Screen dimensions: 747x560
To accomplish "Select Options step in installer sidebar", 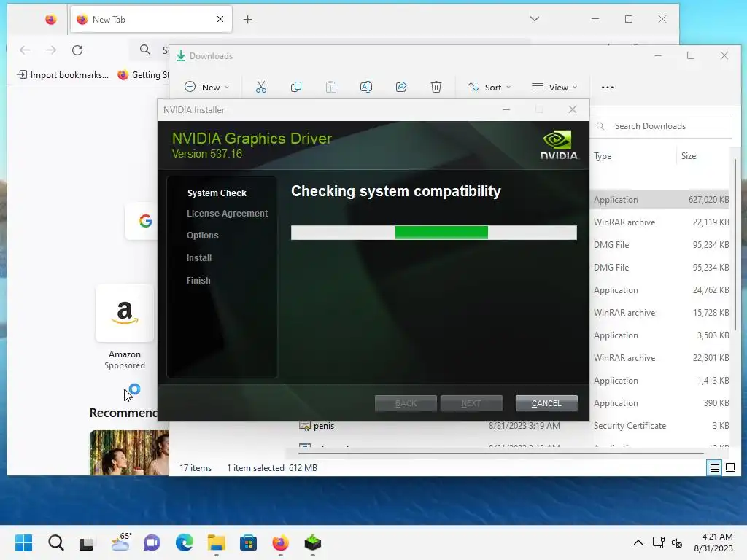I will pyautogui.click(x=203, y=236).
